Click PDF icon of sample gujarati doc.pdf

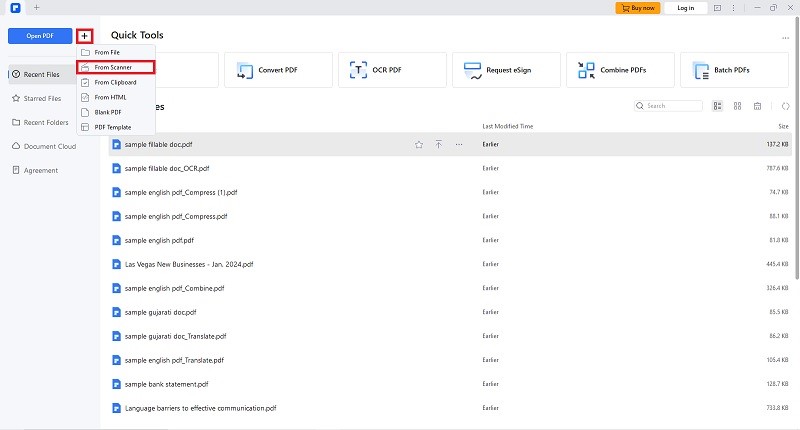click(116, 312)
